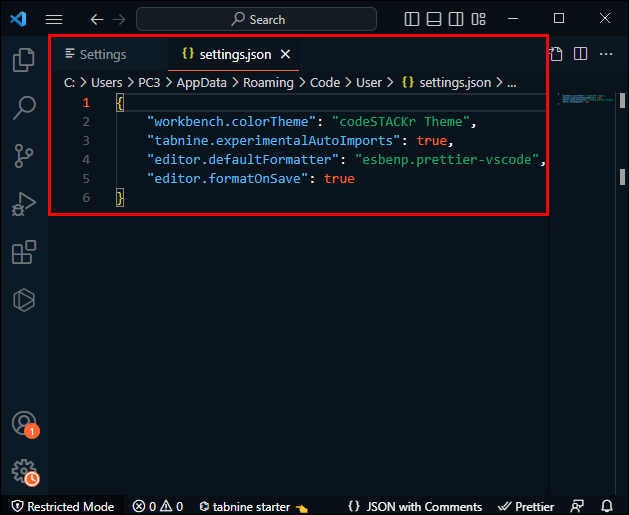Click line number 4 in the gutter
The width and height of the screenshot is (629, 515).
[x=86, y=160]
